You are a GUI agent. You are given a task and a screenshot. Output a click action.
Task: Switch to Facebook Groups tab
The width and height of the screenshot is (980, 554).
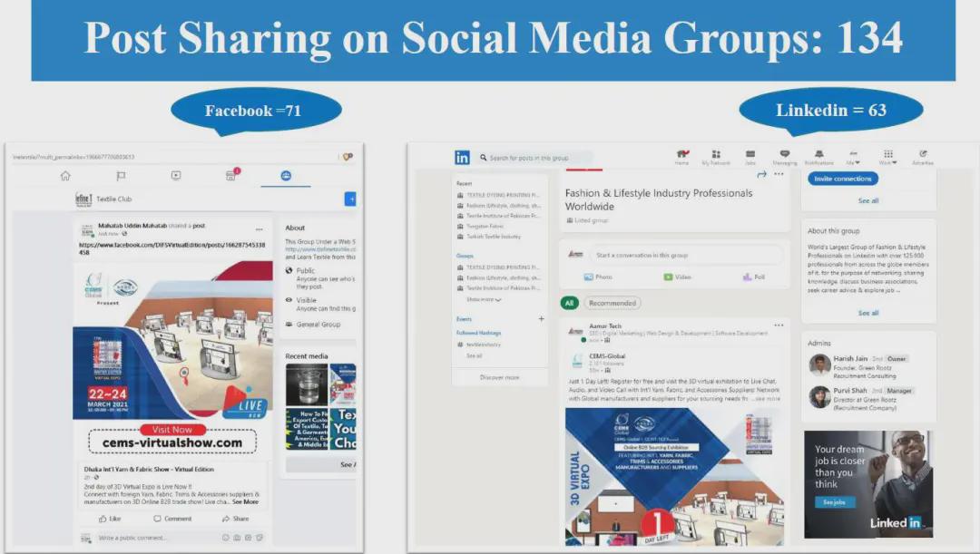[286, 176]
